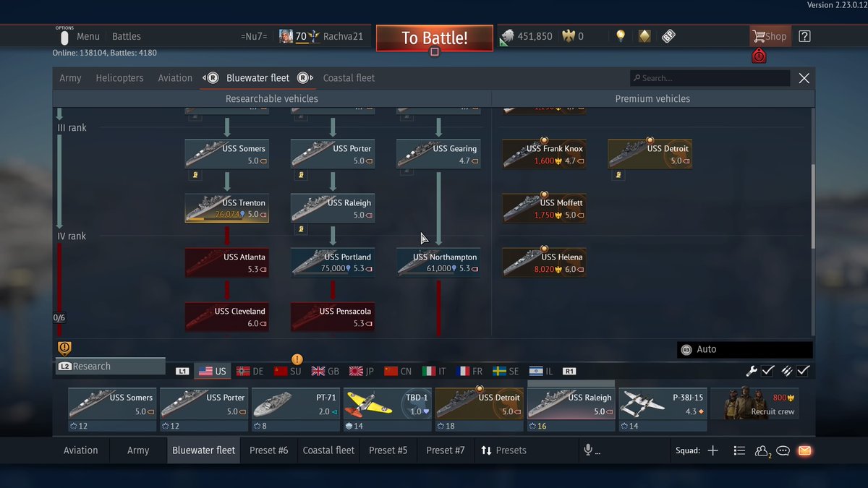Select USS Helena premium vehicle
This screenshot has width=868, height=488.
pyautogui.click(x=544, y=262)
